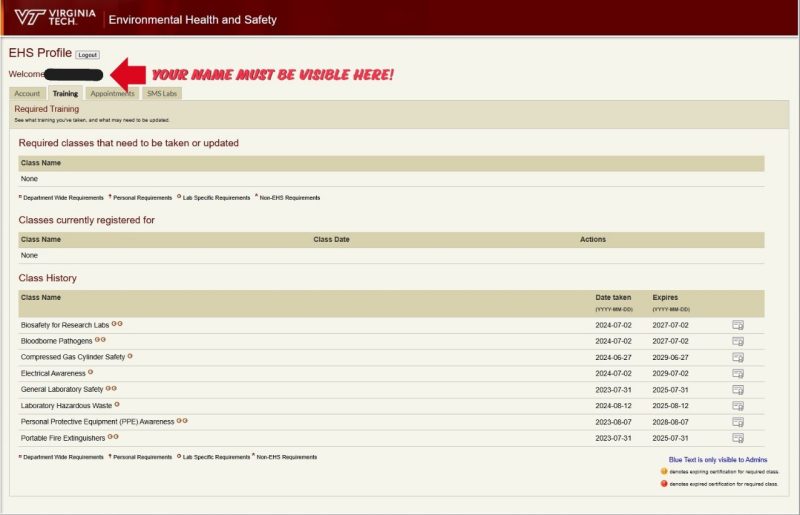
Task: Open certificate icon for Compressed Gas Cylinder Safety
Action: pos(738,357)
